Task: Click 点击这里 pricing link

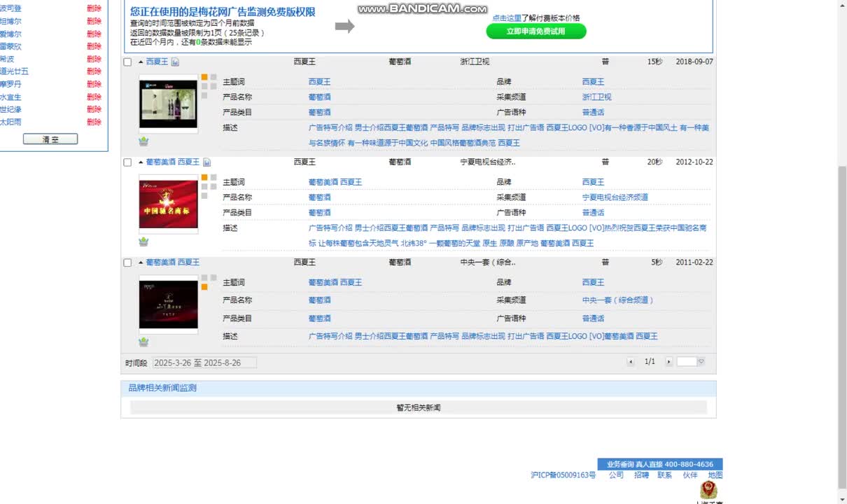Action: pos(507,18)
